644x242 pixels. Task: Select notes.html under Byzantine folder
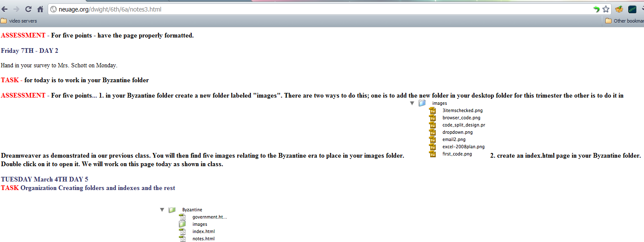(203, 239)
